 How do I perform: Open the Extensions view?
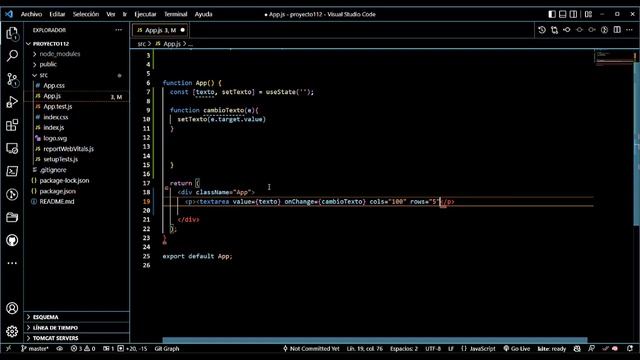pos(12,125)
